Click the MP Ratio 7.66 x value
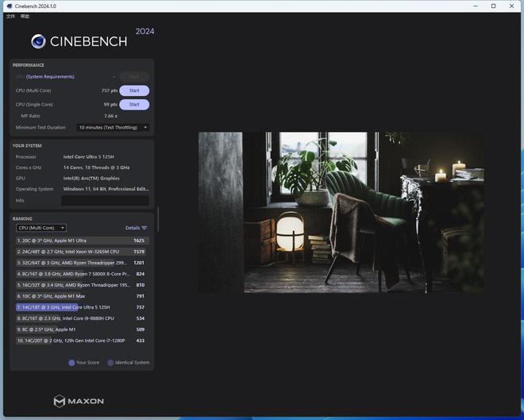Screen dimensions: 524x420 pos(111,116)
